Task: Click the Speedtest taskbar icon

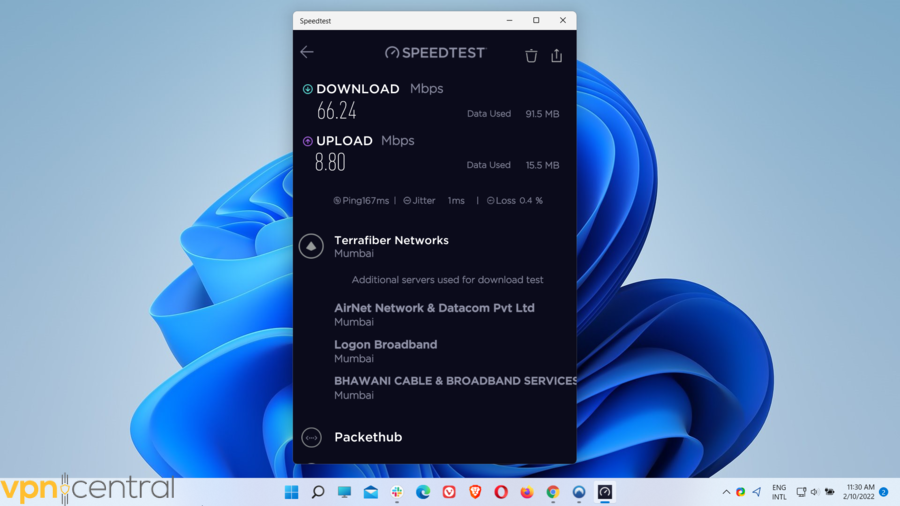Action: [605, 492]
